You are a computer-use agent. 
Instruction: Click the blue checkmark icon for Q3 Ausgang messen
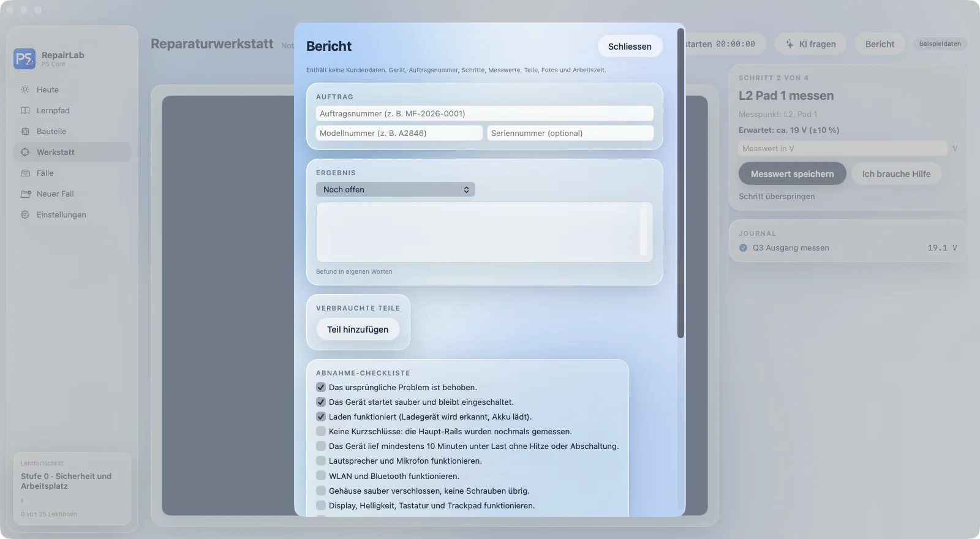point(743,248)
